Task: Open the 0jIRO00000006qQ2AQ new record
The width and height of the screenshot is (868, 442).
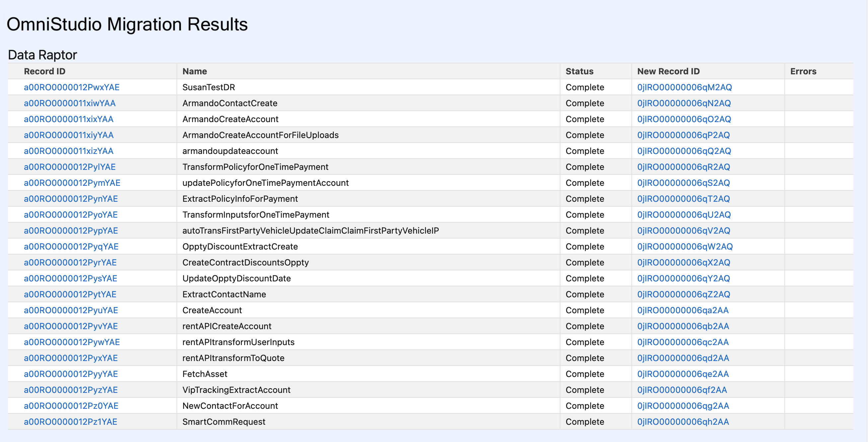Action: tap(684, 151)
